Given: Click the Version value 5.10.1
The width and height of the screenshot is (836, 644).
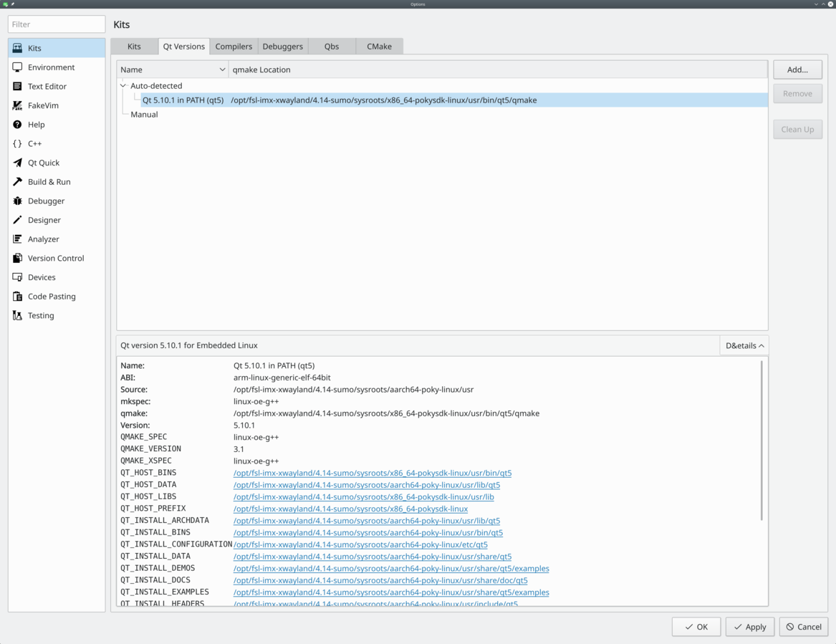Looking at the screenshot, I should click(x=244, y=426).
